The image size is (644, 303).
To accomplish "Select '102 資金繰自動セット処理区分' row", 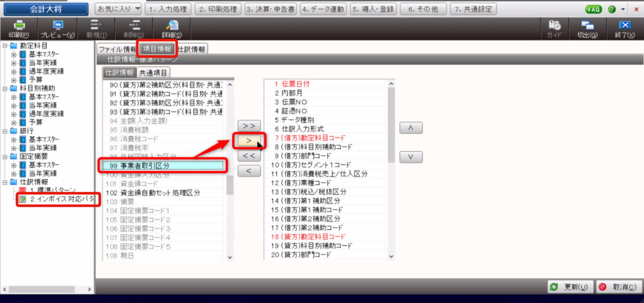I will [x=163, y=193].
